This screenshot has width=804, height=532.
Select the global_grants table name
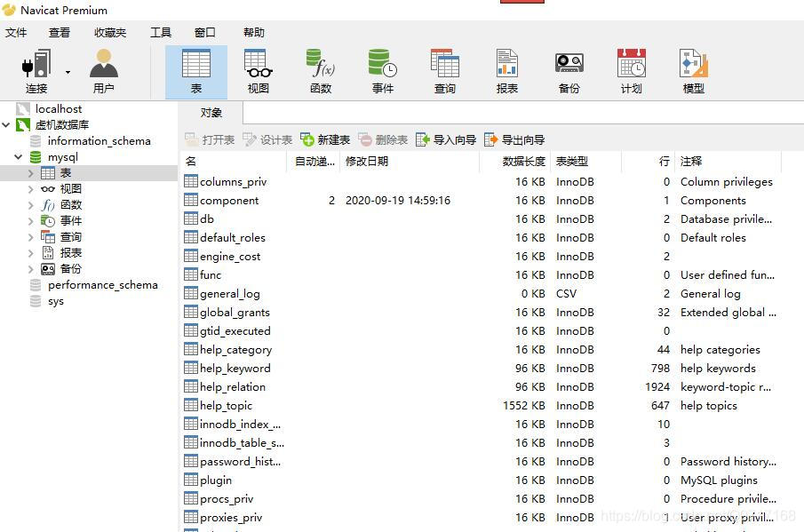coord(235,312)
